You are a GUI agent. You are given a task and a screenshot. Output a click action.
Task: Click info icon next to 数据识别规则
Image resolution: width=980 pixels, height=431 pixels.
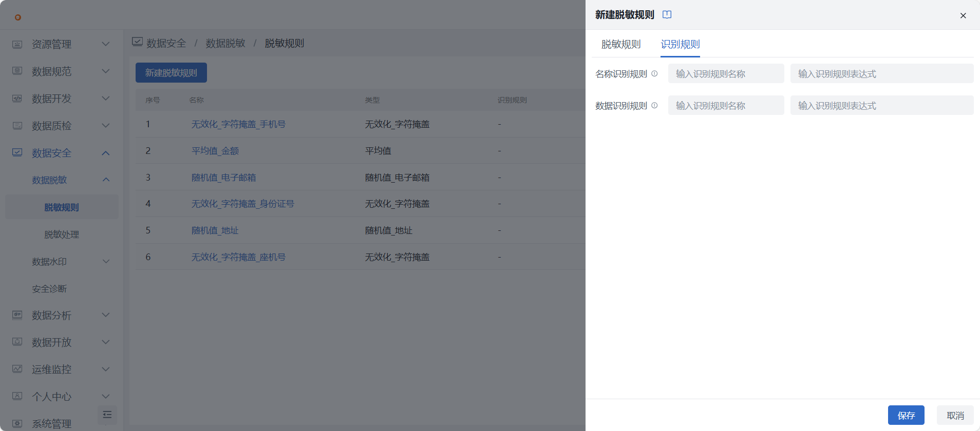tap(654, 105)
